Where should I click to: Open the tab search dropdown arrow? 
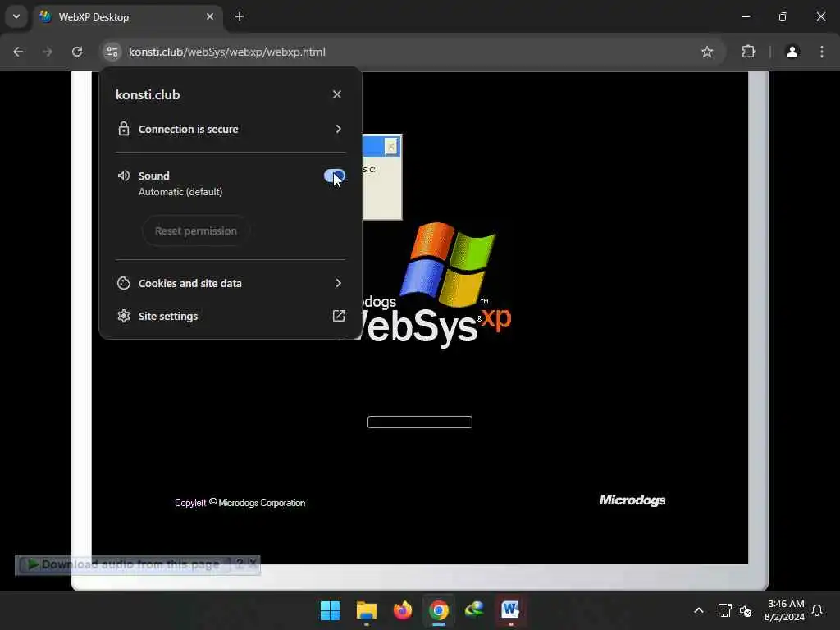pyautogui.click(x=16, y=16)
